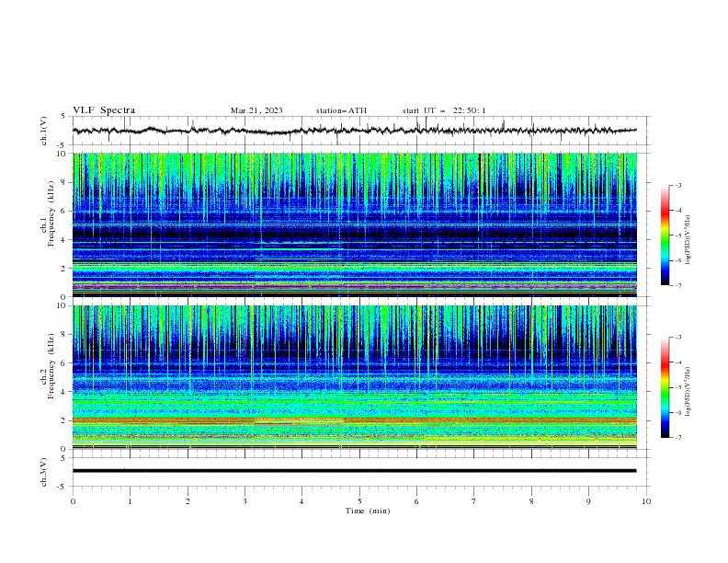
Task: Click the upper color bar "-3" label
Action: pos(677,185)
